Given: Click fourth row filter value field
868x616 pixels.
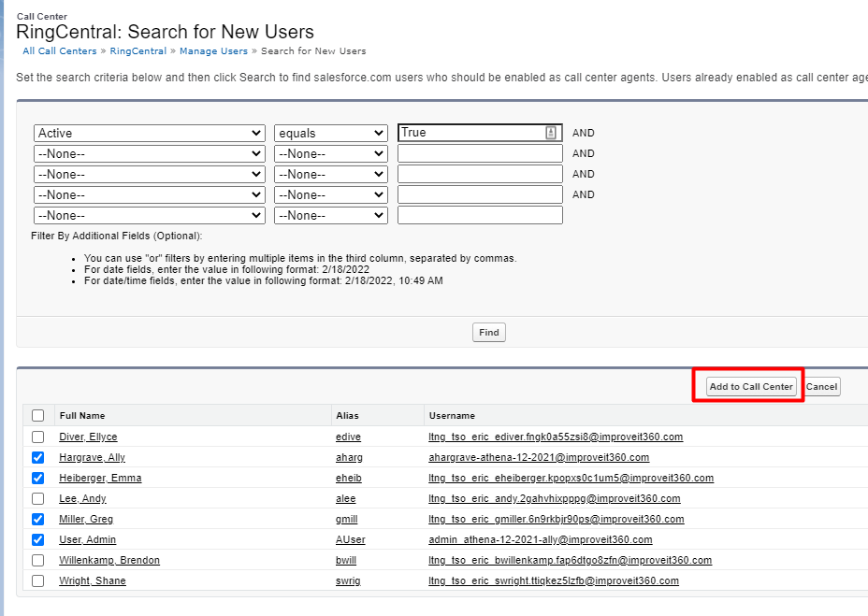Looking at the screenshot, I should click(480, 194).
